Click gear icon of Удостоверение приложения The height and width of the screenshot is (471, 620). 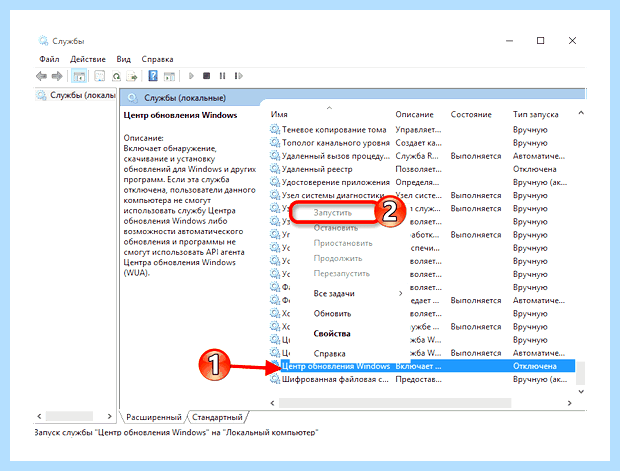[x=275, y=182]
